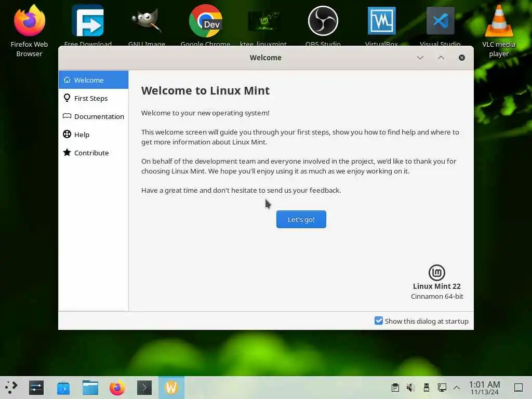Viewport: 532px width, 399px height.
Task: Open the network connections tray icon
Action: [x=442, y=388]
